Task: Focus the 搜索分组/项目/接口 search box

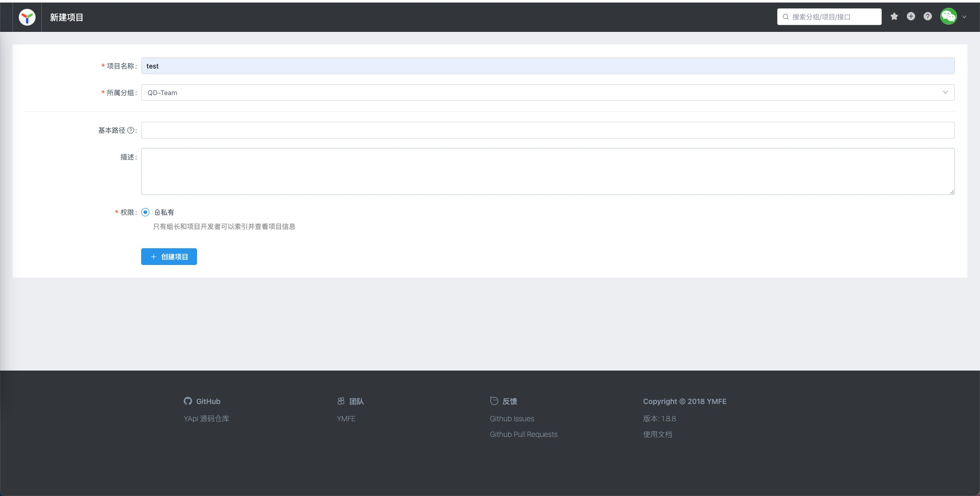Action: point(829,17)
